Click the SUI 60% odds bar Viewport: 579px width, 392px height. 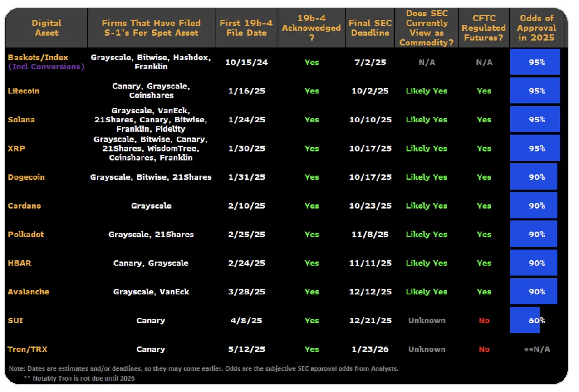click(525, 320)
